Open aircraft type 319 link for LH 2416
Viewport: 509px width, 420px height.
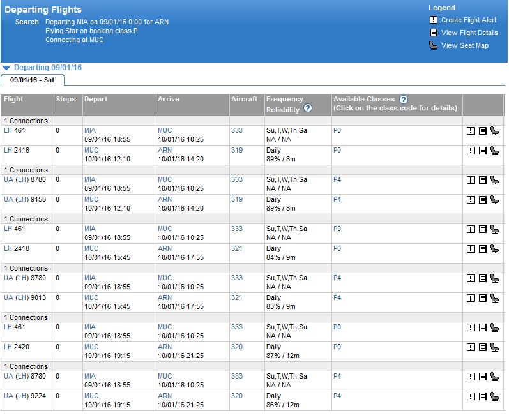[236, 150]
